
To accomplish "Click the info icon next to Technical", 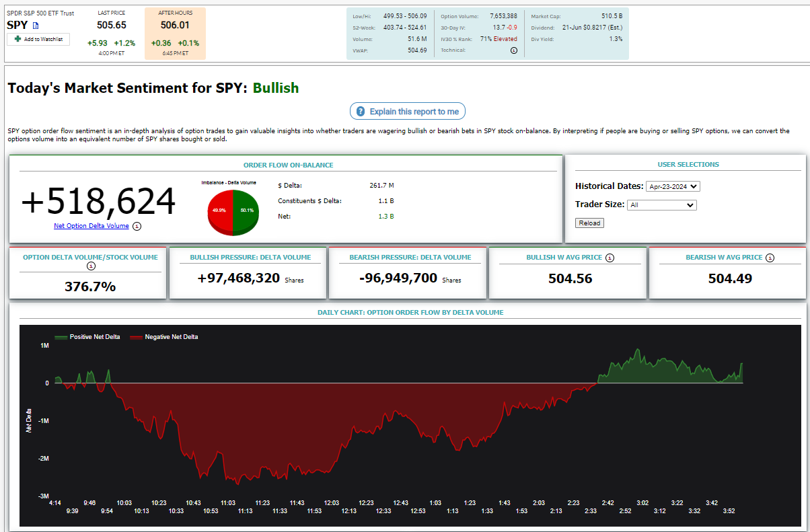I will click(514, 50).
